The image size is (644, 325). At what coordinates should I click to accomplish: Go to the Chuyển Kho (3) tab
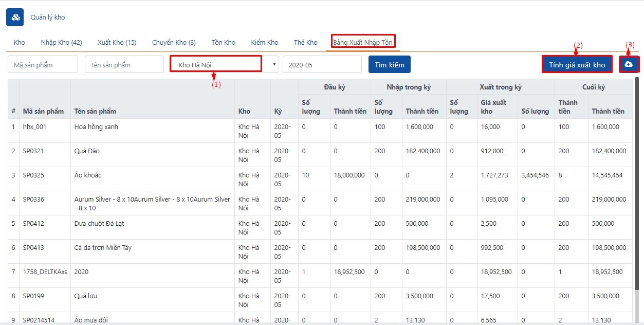point(174,42)
